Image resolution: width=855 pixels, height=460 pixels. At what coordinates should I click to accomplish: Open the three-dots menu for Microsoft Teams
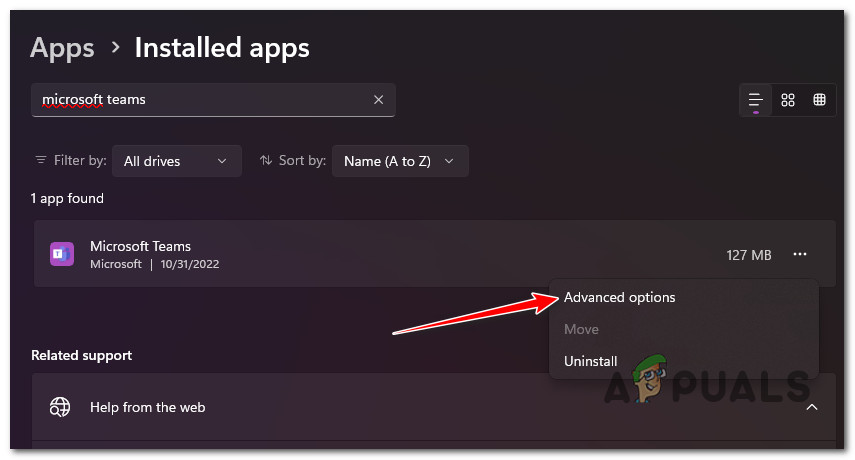(799, 255)
